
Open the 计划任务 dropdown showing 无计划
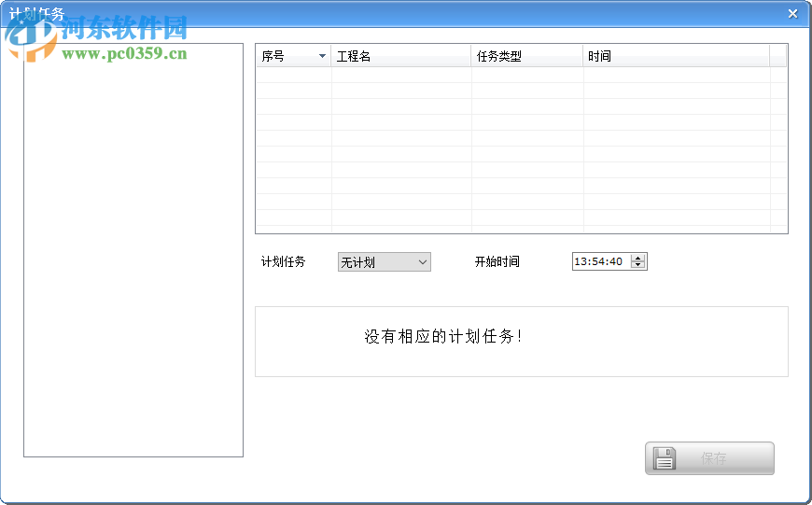click(x=385, y=262)
